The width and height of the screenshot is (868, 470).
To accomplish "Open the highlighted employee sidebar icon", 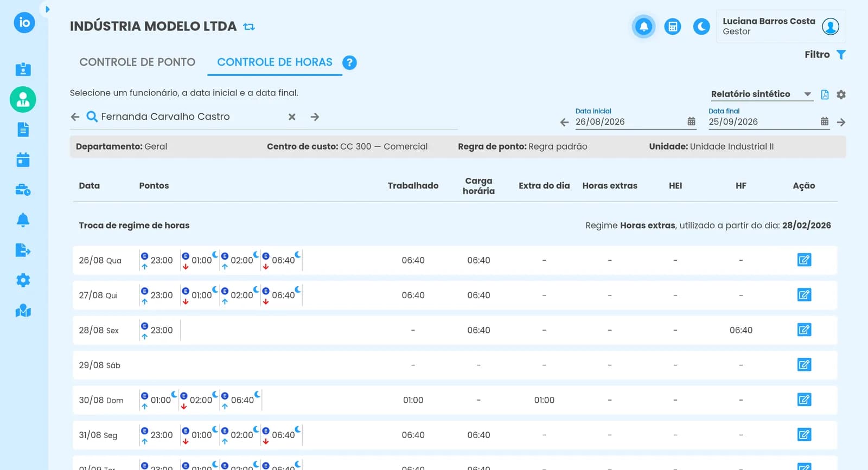I will click(23, 100).
